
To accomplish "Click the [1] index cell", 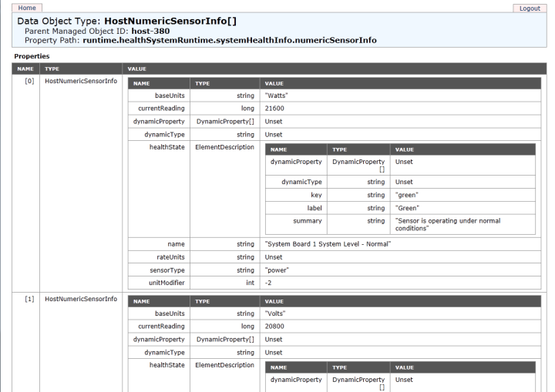I will [29, 299].
